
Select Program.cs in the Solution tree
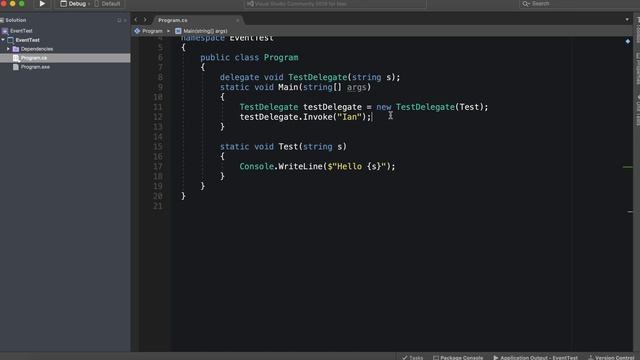[x=65, y=58]
